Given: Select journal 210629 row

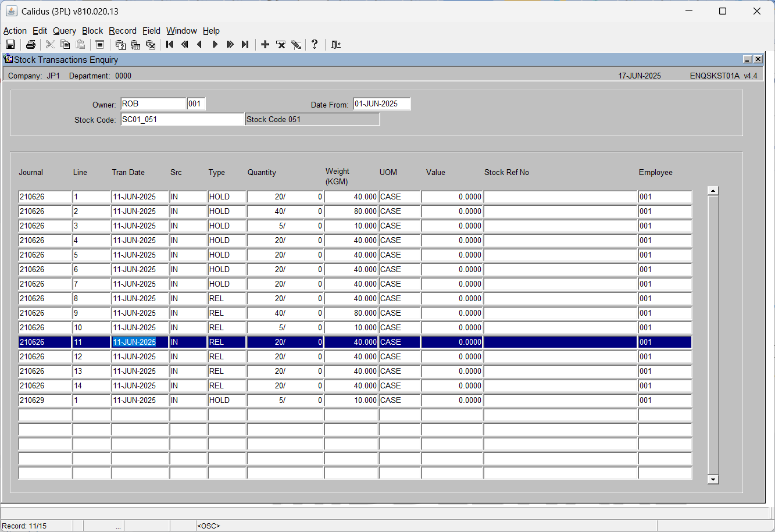Looking at the screenshot, I should [x=355, y=400].
